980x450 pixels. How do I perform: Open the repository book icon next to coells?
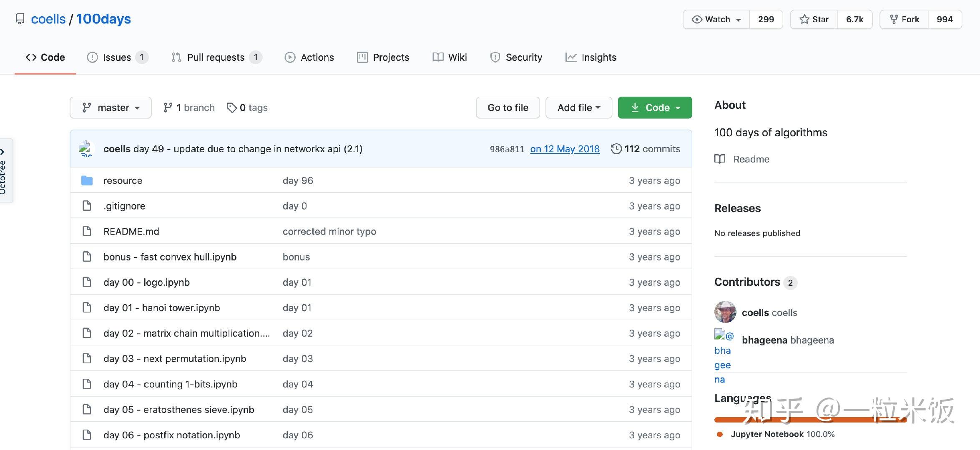pos(20,19)
